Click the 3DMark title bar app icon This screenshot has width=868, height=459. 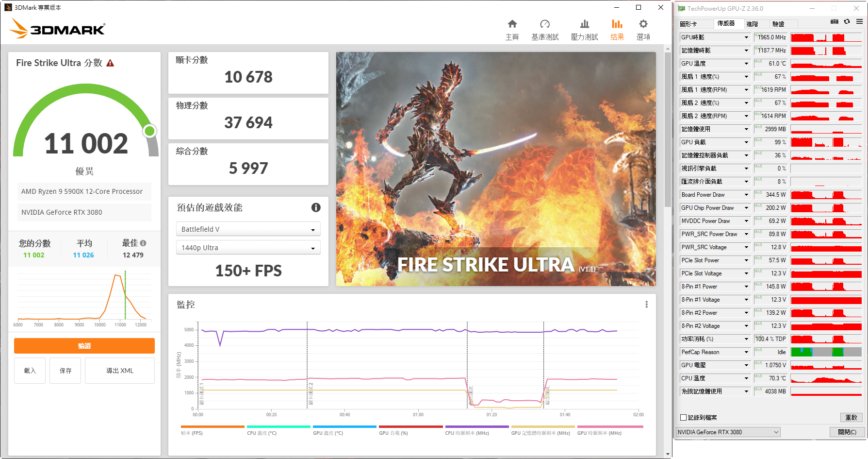8,7
